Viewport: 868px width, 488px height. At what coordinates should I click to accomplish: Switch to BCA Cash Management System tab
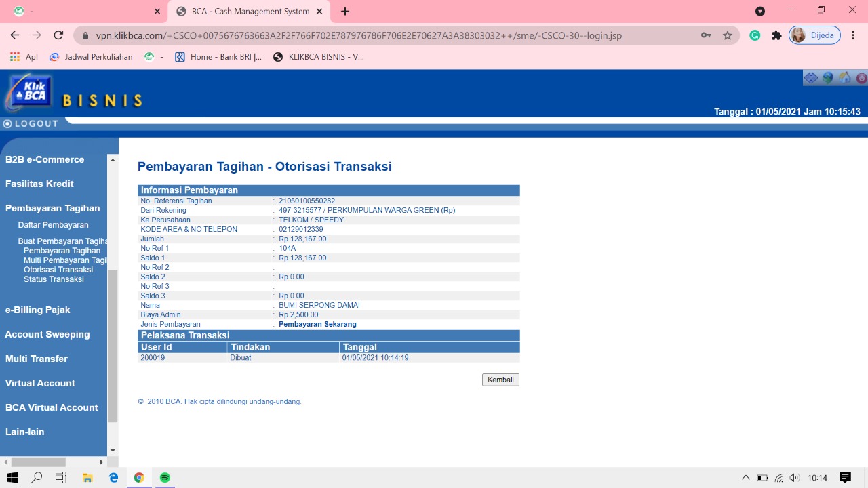(250, 12)
